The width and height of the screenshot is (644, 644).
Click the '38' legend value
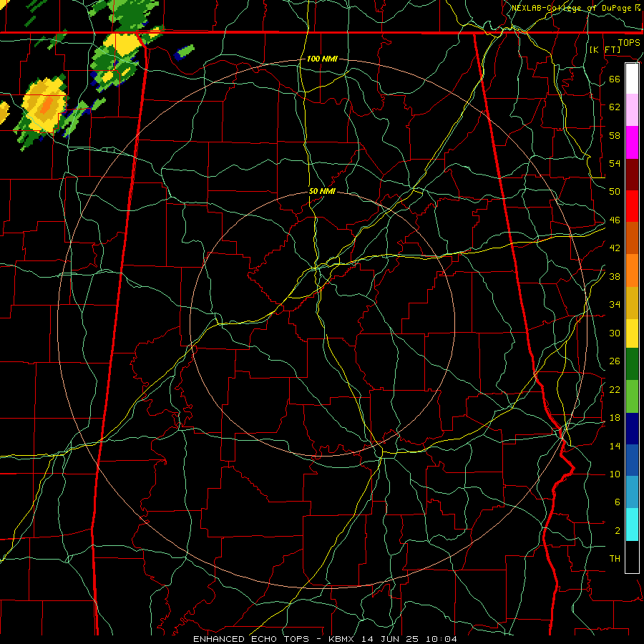(615, 276)
